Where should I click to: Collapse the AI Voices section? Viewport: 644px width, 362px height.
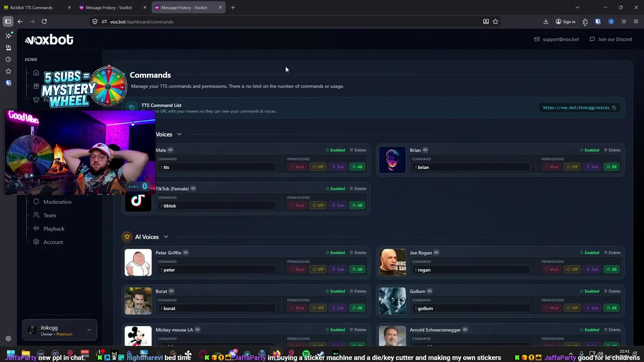[x=166, y=237]
